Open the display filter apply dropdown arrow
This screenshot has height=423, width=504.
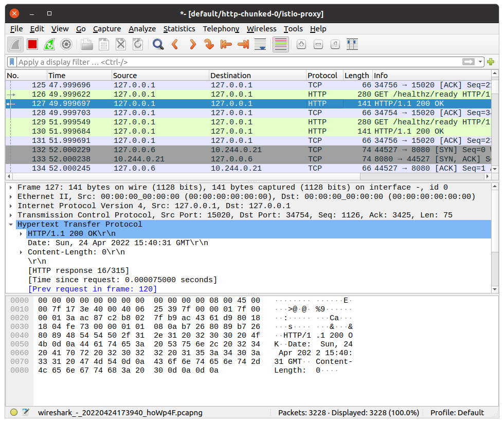tap(480, 61)
